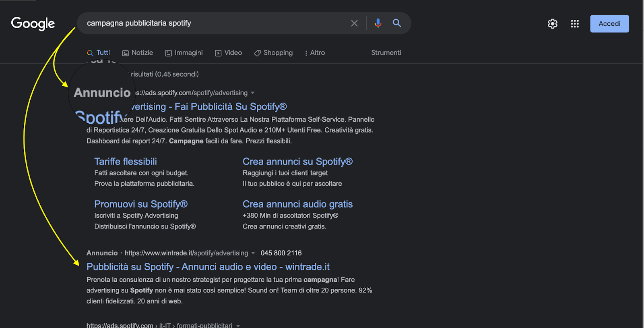The image size is (644, 328).
Task: Click the magnifying glass search icon
Action: tap(397, 23)
